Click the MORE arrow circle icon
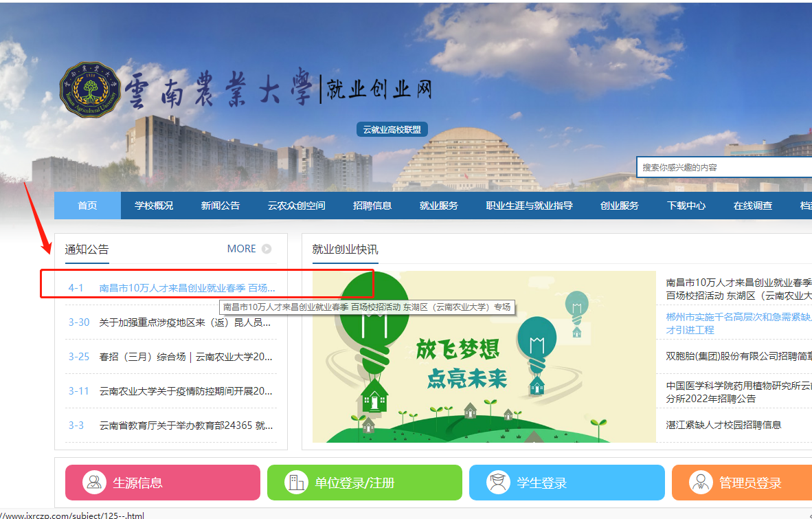The image size is (812, 519). 267,249
